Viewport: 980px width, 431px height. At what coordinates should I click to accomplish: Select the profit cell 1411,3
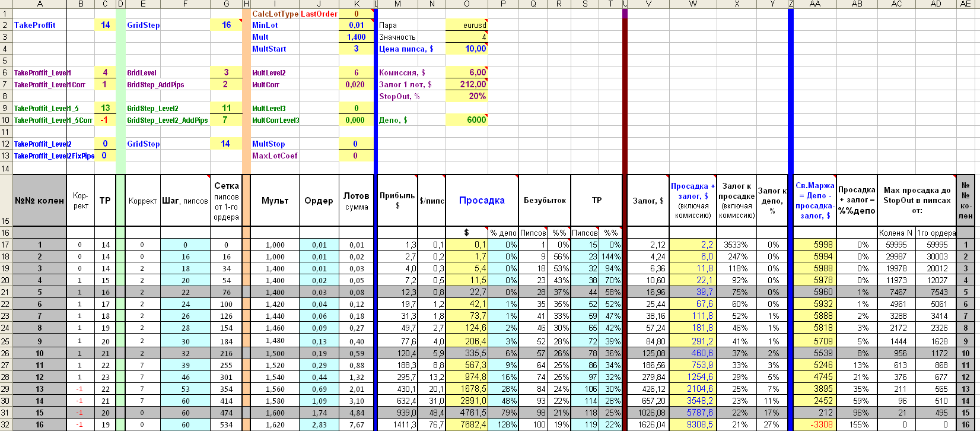tap(398, 425)
